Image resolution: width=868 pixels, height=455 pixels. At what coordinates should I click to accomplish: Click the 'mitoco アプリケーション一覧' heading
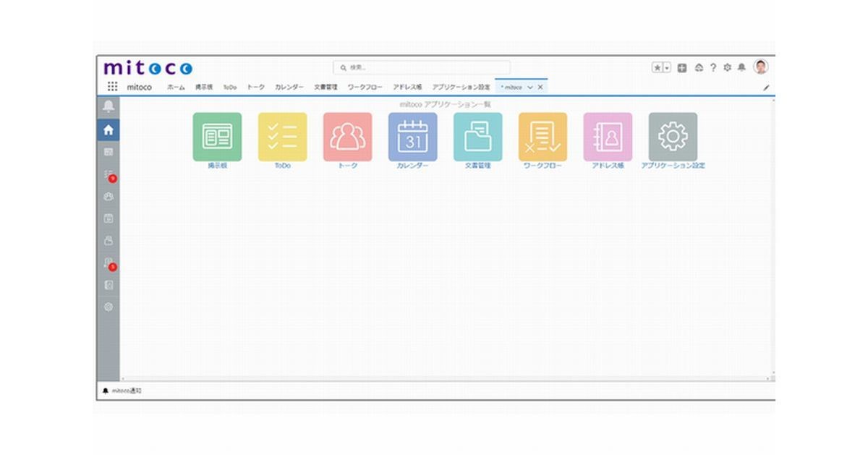(x=446, y=104)
